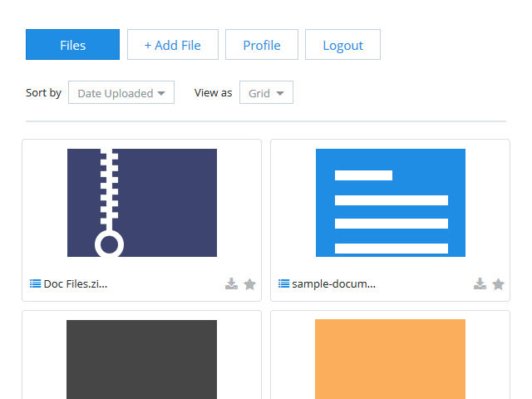
Task: Open the zip archive thumbnail
Action: click(x=142, y=203)
